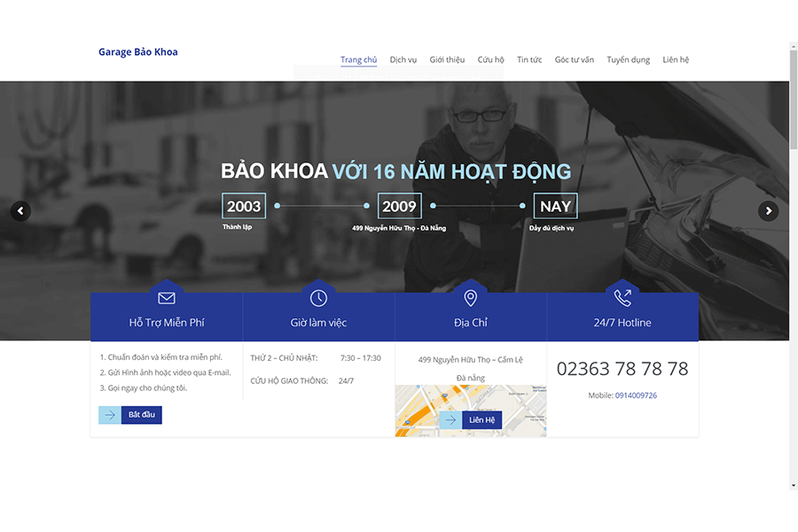This screenshot has height=532, width=798.
Task: Click the clock icon above Giờ làm việc
Action: click(x=318, y=297)
